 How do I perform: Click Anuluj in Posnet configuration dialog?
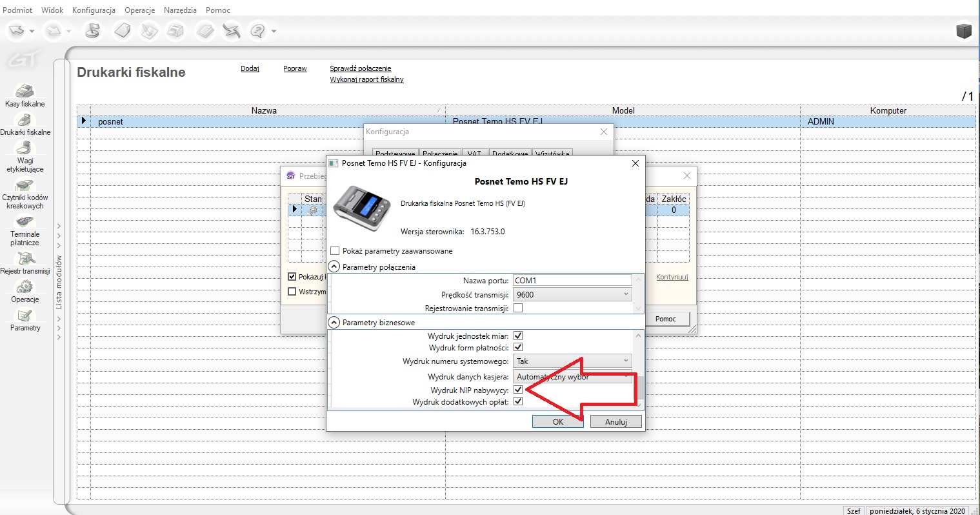[616, 421]
